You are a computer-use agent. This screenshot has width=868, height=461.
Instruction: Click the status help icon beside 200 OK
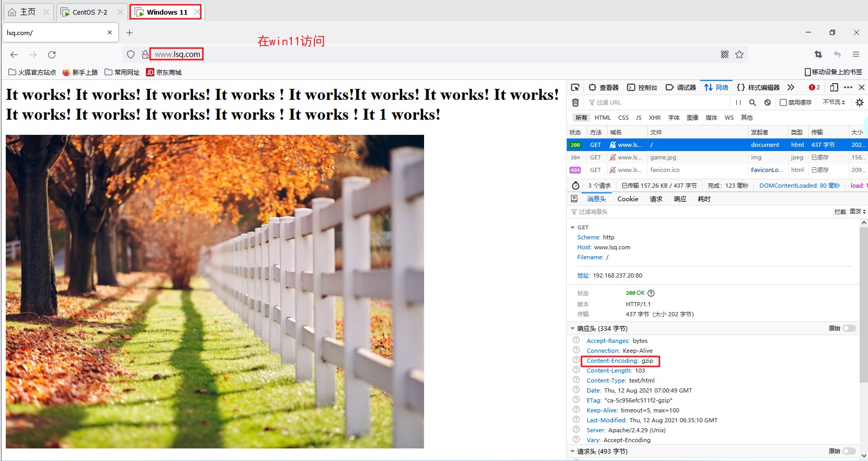click(x=651, y=293)
